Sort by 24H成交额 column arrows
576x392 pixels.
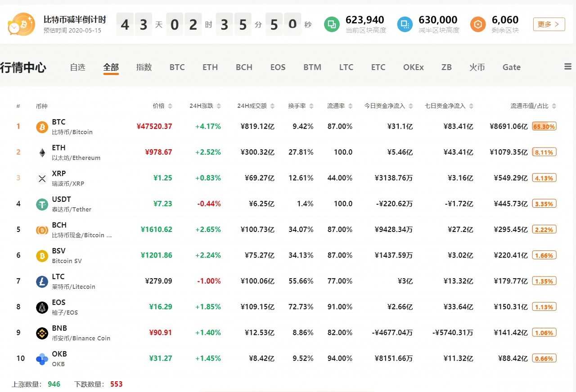(272, 106)
